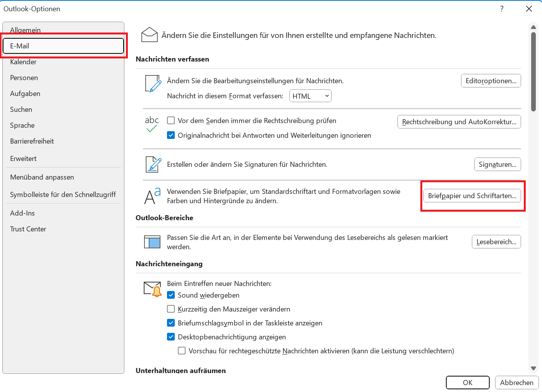This screenshot has width=542, height=392.
Task: Click the pencil-and-page editing icon
Action: click(153, 84)
